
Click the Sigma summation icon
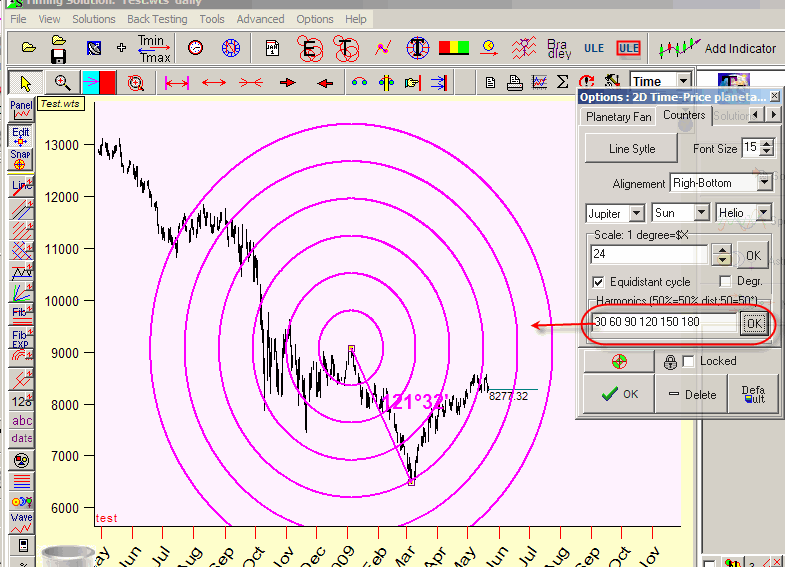point(562,82)
